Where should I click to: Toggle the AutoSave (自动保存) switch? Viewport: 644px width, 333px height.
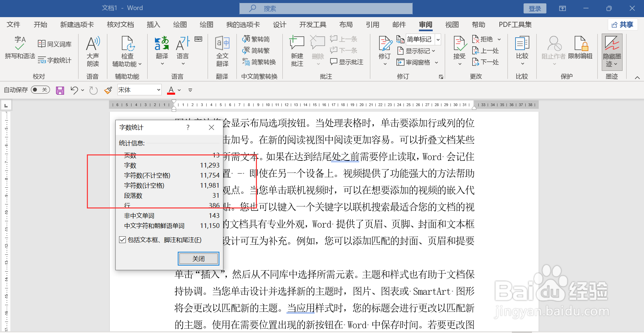coord(40,90)
